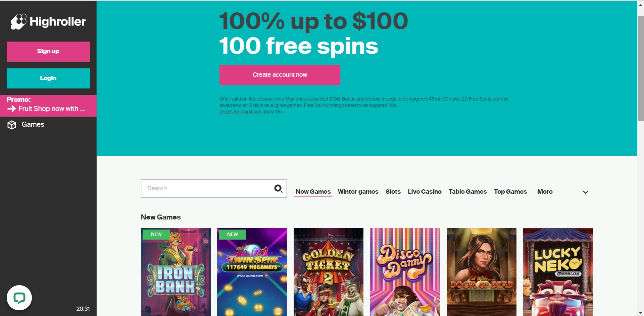Screen dimensions: 644x316
Task: Click the search magnifier icon
Action: [x=278, y=188]
